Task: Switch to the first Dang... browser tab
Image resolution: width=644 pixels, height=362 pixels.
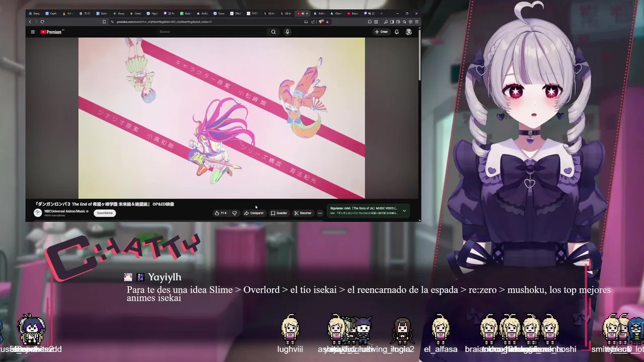Action: (x=34, y=14)
